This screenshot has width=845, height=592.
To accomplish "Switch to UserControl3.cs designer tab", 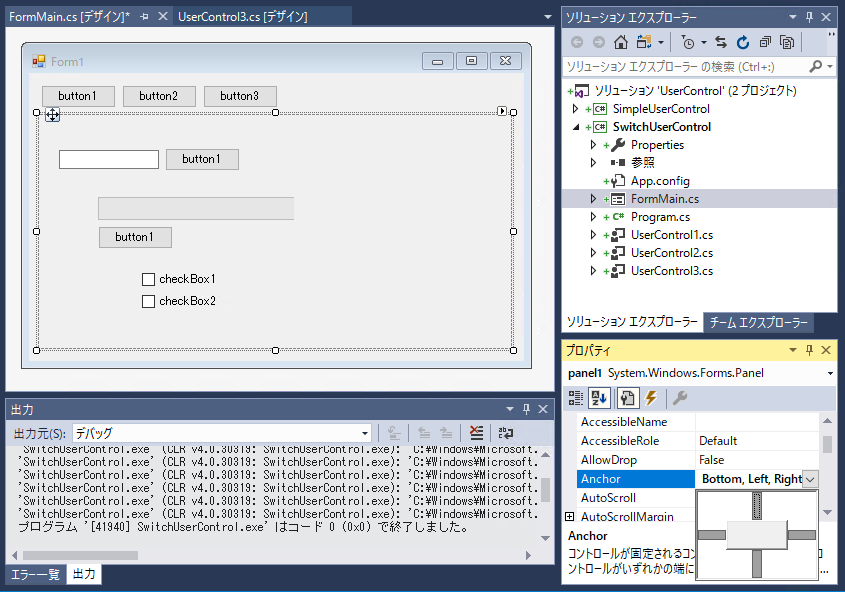I will 243,17.
